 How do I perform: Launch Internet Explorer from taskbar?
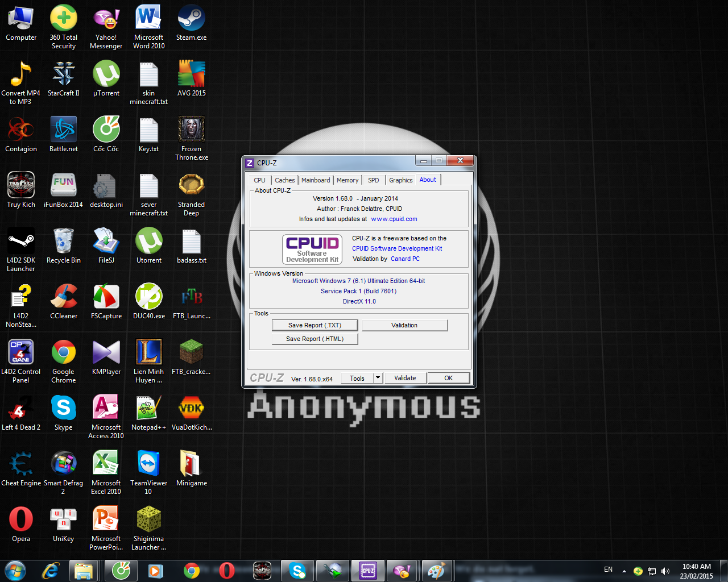[x=51, y=570]
